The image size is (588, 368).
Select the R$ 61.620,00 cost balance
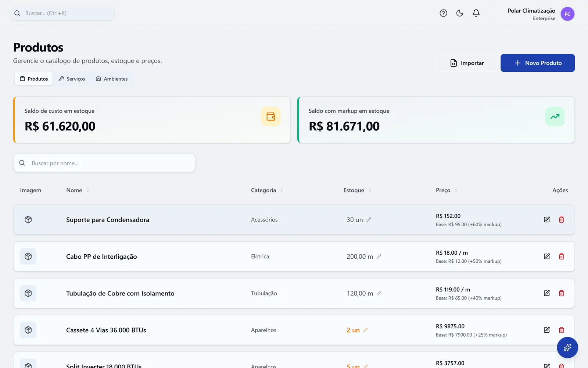[x=60, y=126]
